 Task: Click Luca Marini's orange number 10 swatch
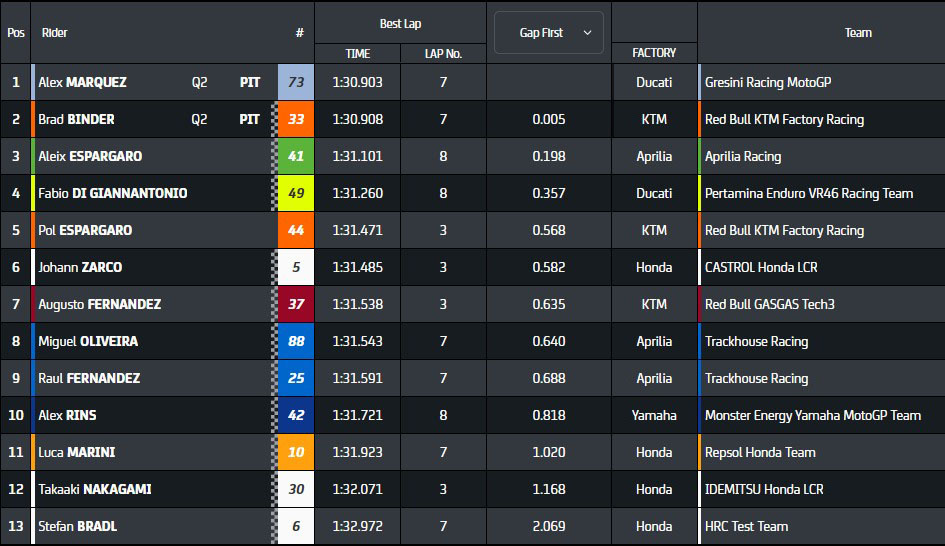295,452
